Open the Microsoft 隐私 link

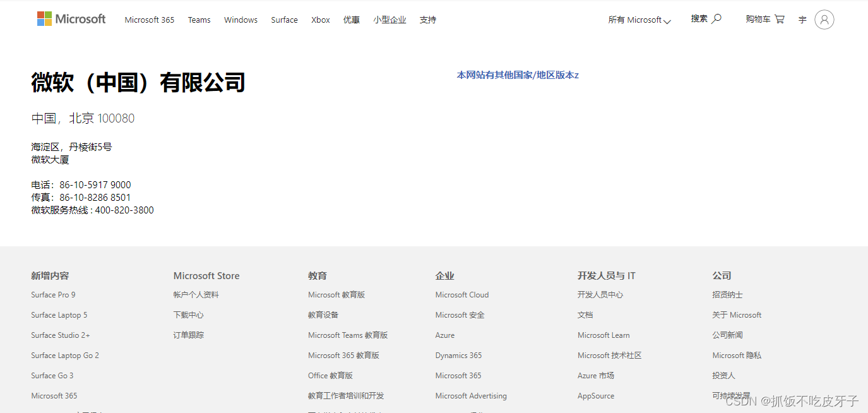pos(737,356)
